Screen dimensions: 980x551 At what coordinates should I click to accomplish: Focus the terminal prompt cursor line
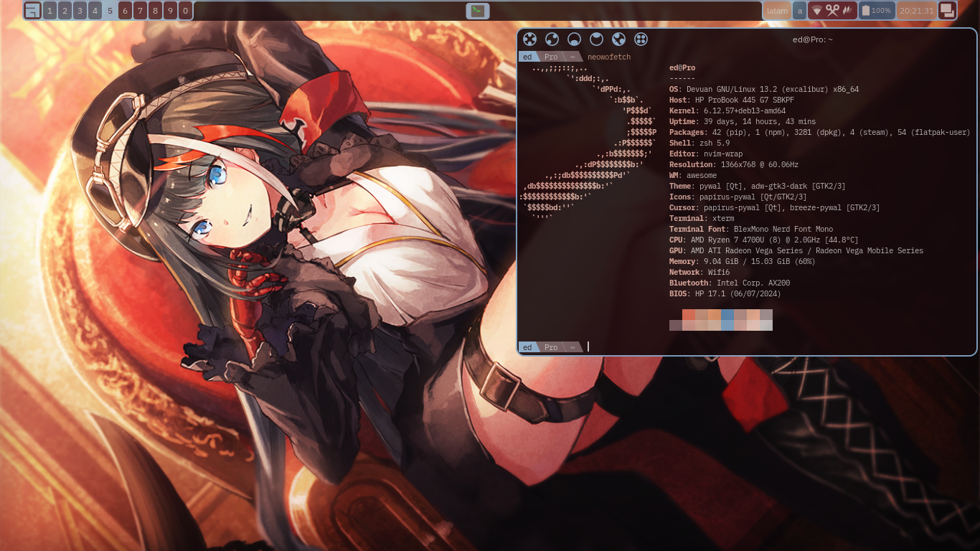coord(646,347)
